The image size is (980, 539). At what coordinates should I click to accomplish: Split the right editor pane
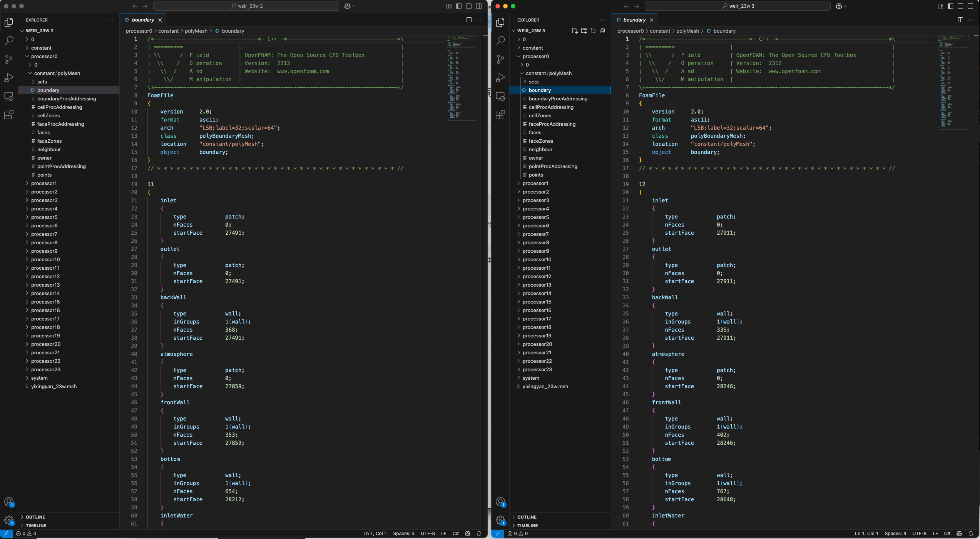960,20
